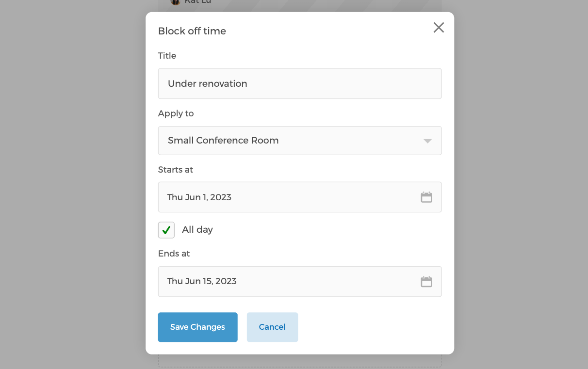Screen dimensions: 588x369
Task: Focus the Under renovation title field
Action: [299, 83]
